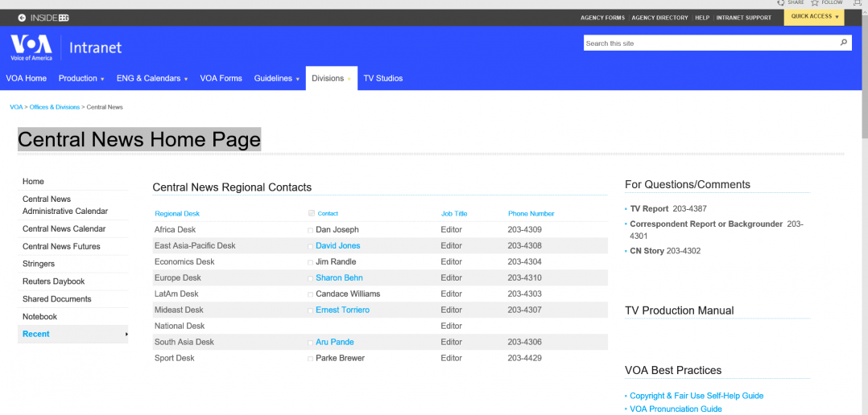Click the Follow star icon
Screen dimensions: 868x415
pos(815,2)
